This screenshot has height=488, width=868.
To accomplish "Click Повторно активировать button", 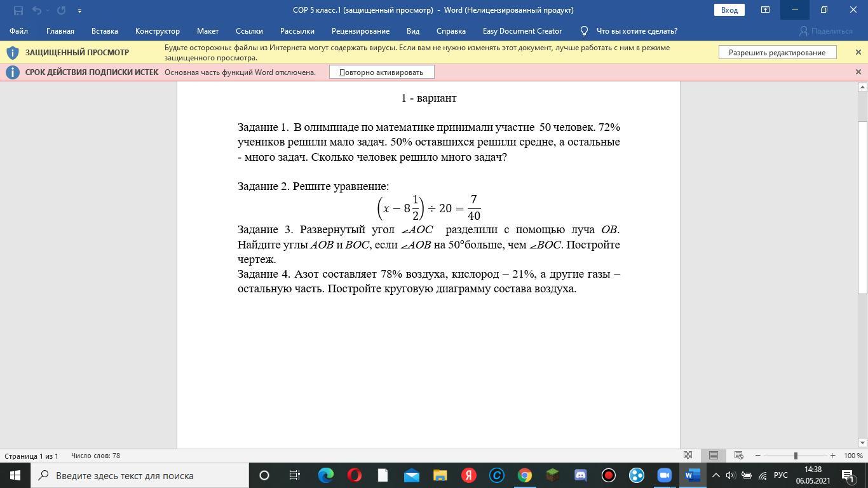I will coord(381,72).
